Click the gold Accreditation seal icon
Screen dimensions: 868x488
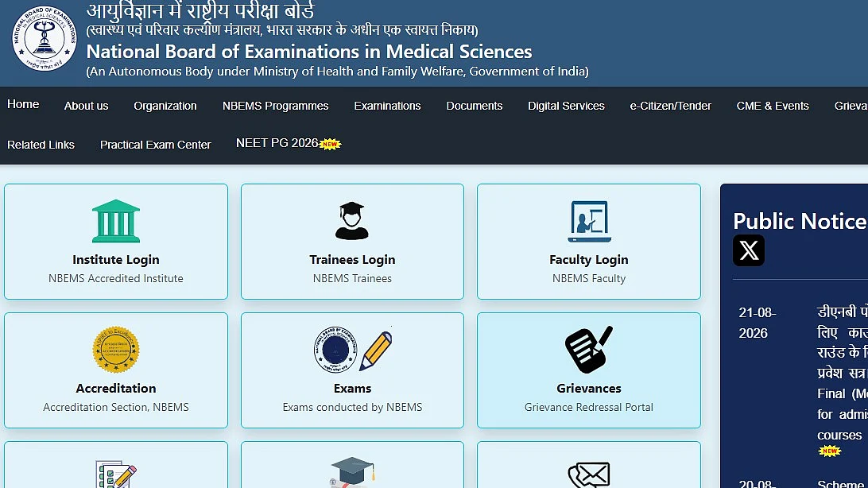tap(116, 349)
